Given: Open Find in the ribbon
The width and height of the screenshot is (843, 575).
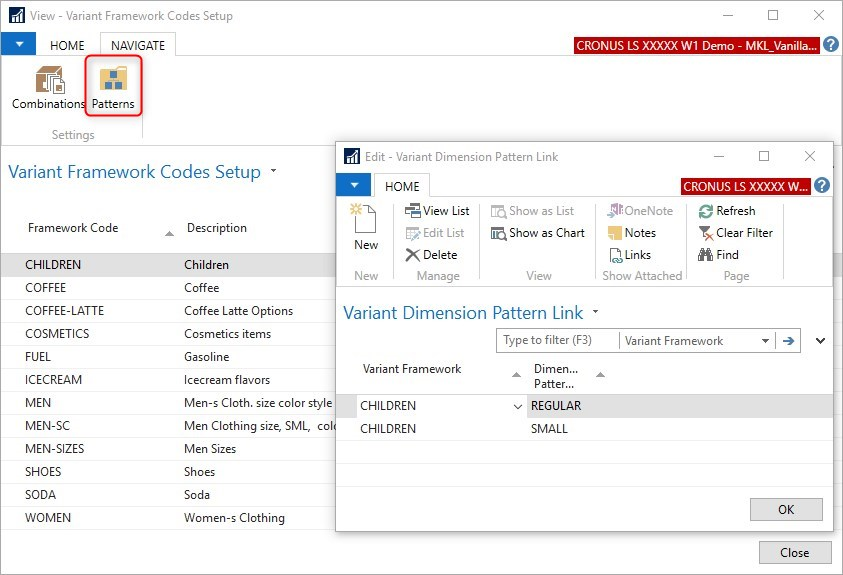Looking at the screenshot, I should [x=718, y=255].
